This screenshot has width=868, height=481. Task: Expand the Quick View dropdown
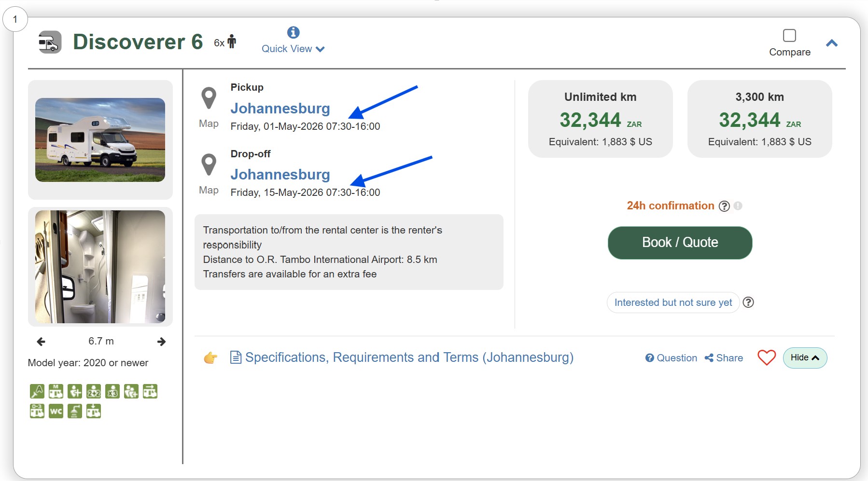pyautogui.click(x=293, y=49)
